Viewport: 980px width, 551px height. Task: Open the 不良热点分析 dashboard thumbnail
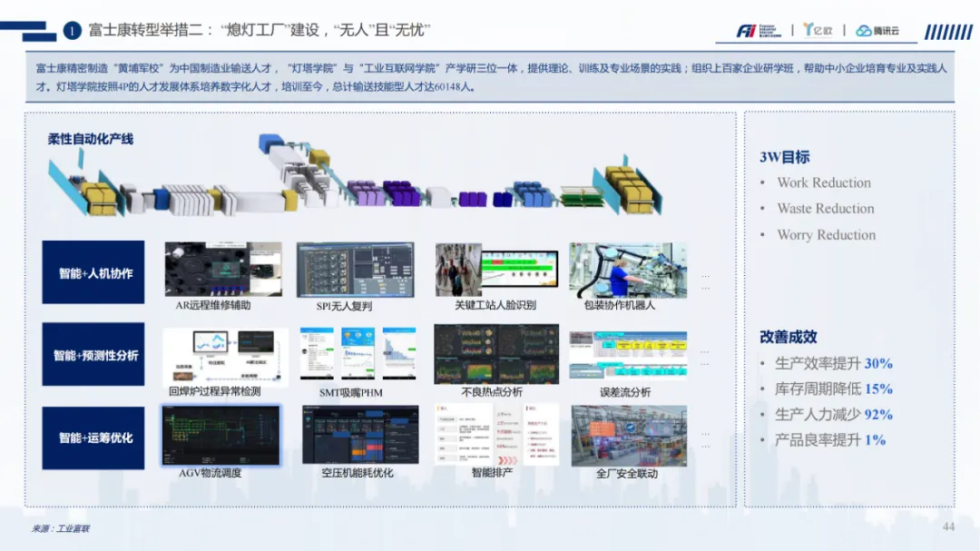pos(496,354)
